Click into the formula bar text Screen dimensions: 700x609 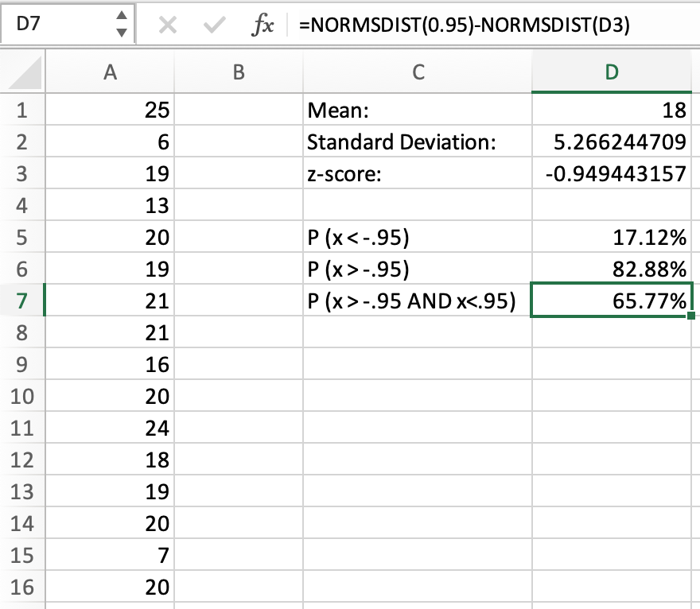477,25
